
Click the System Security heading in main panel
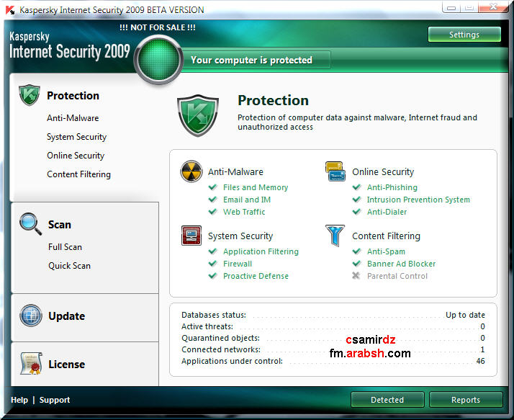pos(240,236)
